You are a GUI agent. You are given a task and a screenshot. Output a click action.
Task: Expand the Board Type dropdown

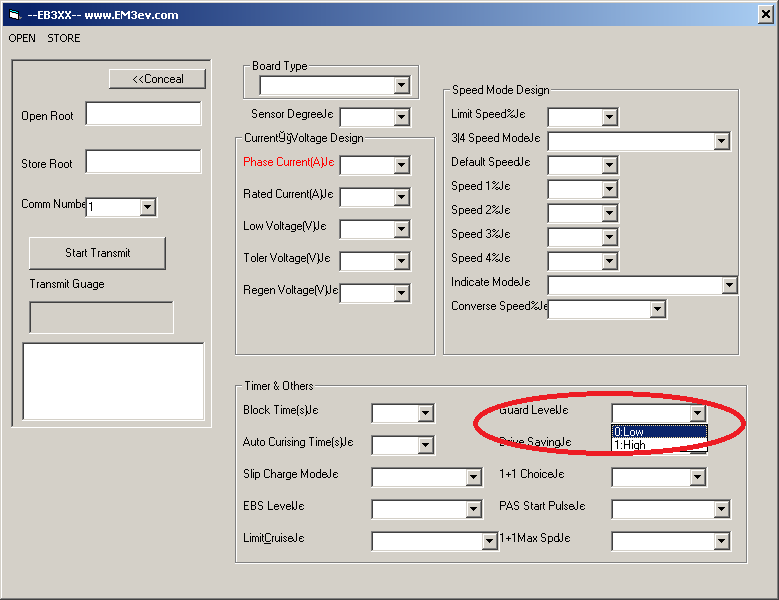(x=401, y=86)
